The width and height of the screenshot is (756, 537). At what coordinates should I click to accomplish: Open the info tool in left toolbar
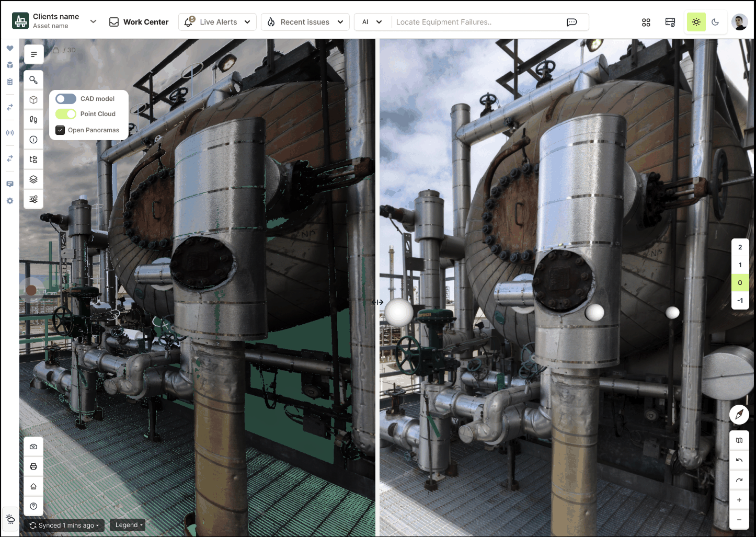[33, 140]
